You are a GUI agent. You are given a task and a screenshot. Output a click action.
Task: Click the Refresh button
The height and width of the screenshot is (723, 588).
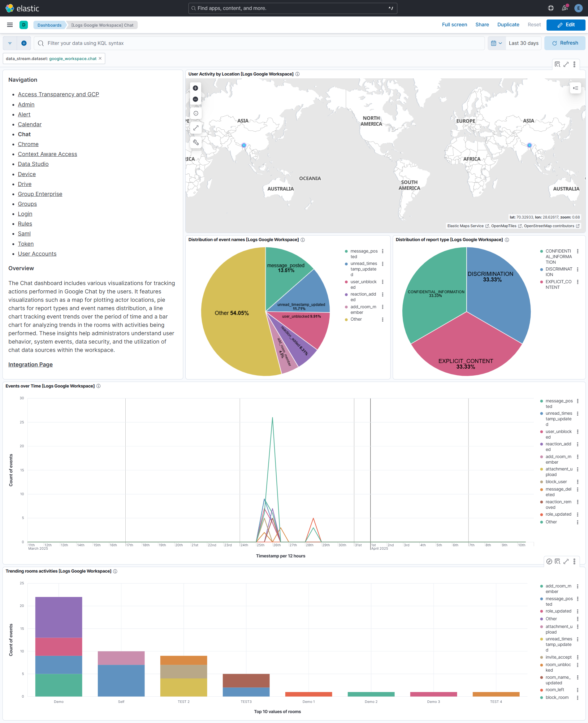tap(564, 43)
